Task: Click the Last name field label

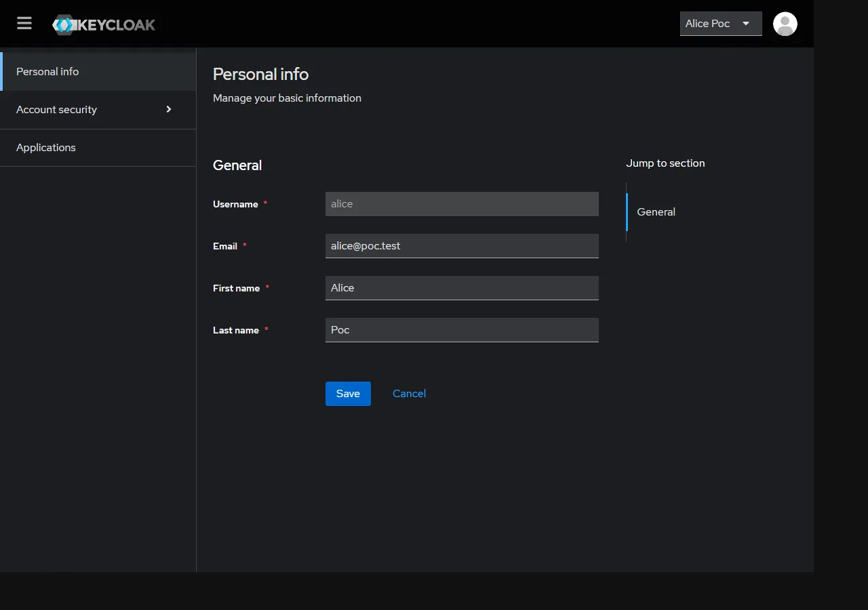Action: point(236,330)
